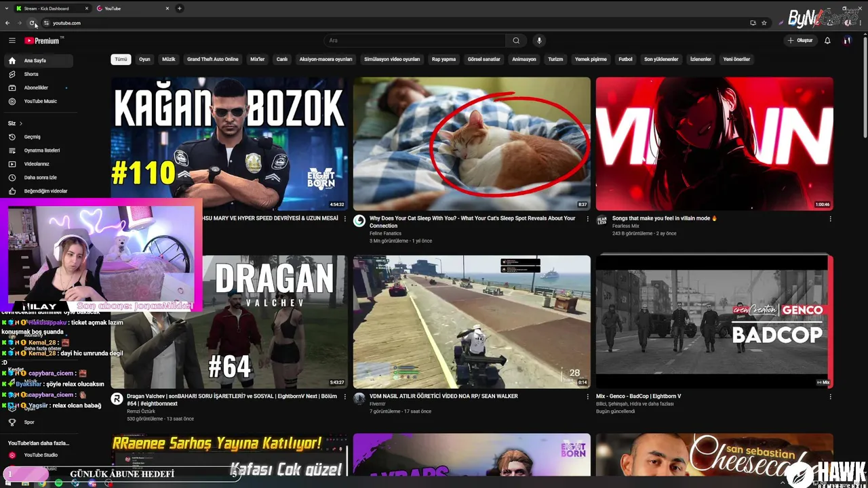Screen dimensions: 868x488
Task: Open the account avatar menu
Action: 847,41
